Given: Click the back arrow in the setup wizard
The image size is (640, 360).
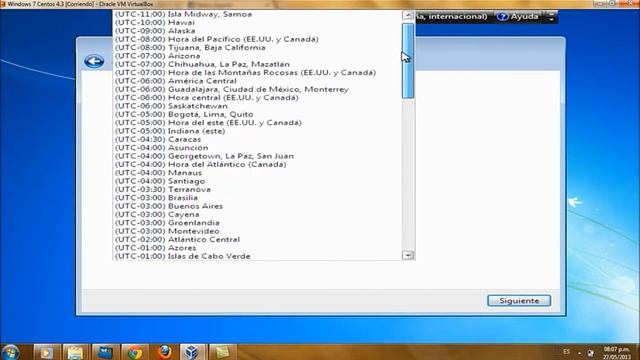Looking at the screenshot, I should pyautogui.click(x=94, y=61).
